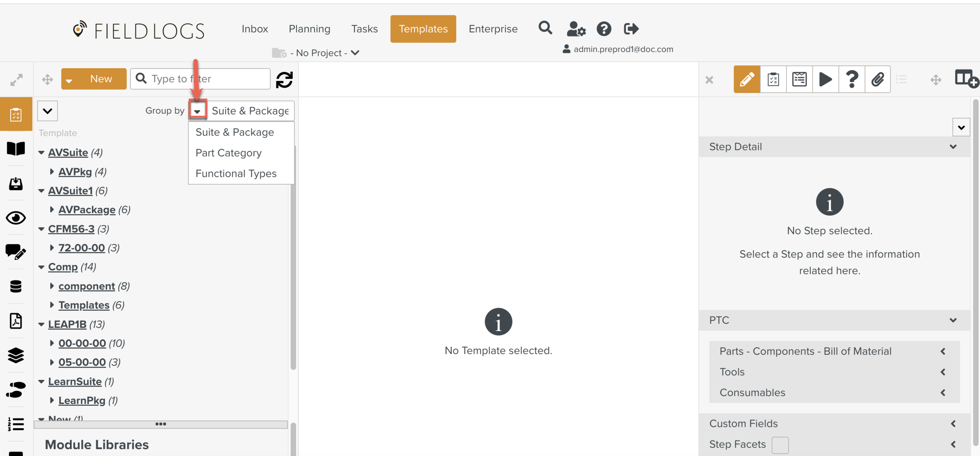Click the refresh templates icon

click(x=284, y=80)
